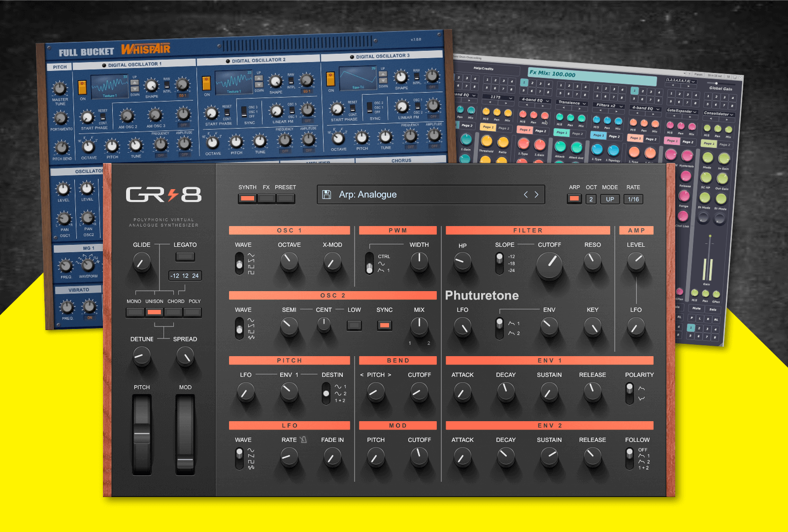Flip the ENV 2 FOLLOW switch
Screen dimensions: 788x532
point(629,459)
